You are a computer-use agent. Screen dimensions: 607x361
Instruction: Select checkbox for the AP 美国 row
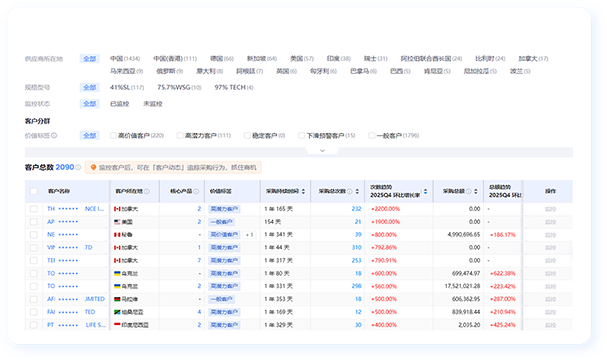34,222
